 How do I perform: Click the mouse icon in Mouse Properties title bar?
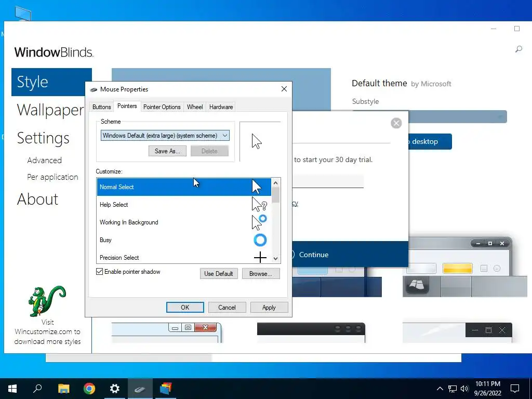pyautogui.click(x=94, y=89)
